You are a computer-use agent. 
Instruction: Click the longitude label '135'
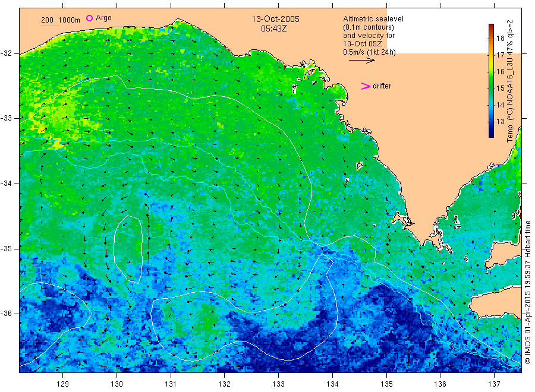coord(386,384)
